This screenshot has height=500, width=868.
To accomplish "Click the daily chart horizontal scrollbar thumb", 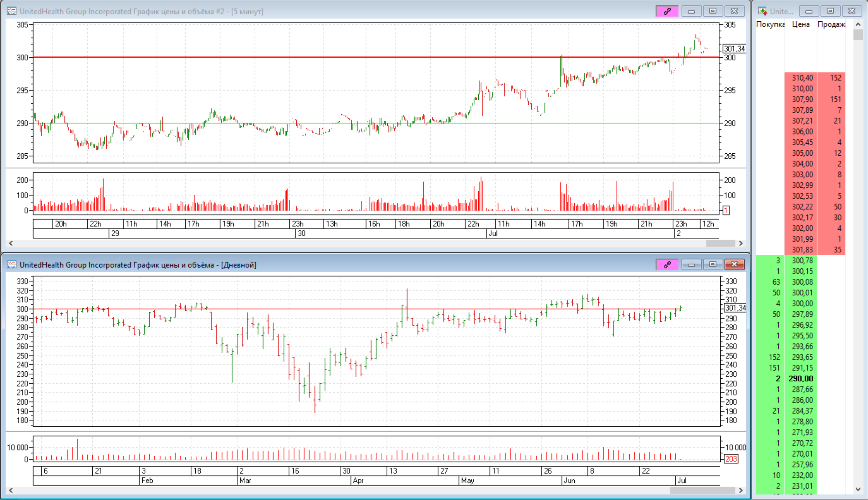I will coord(702,490).
